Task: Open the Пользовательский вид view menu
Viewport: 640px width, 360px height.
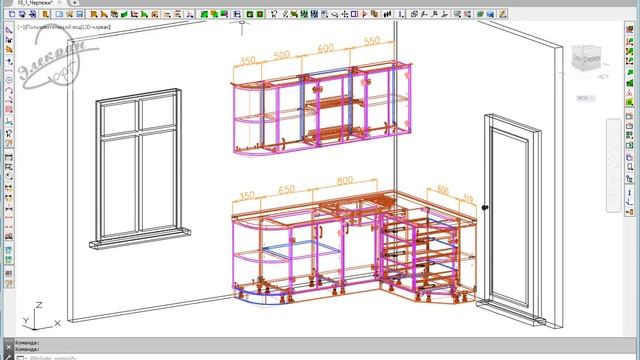Action: coord(52,27)
